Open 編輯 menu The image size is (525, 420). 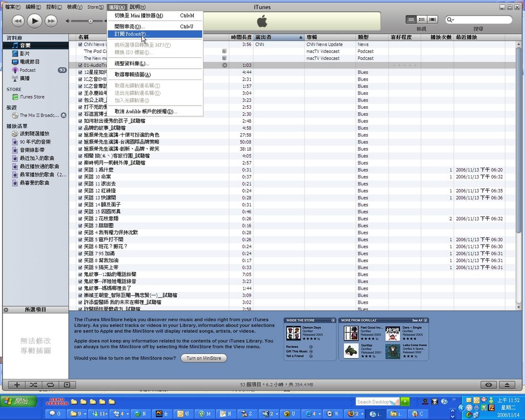point(33,7)
